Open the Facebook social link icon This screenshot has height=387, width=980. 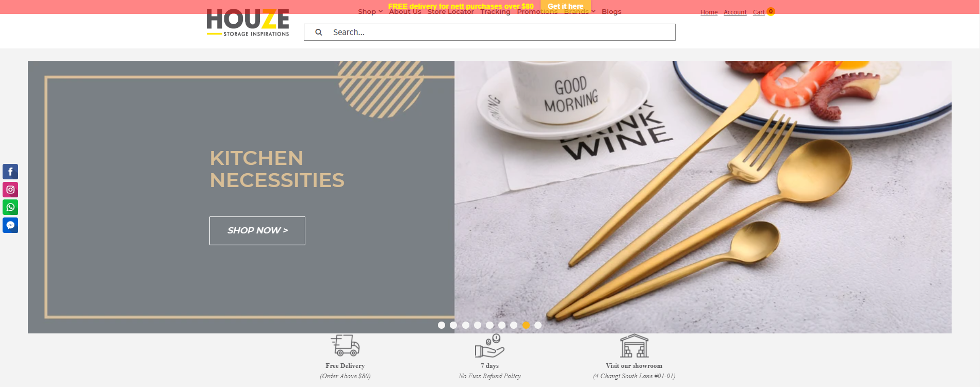click(10, 172)
